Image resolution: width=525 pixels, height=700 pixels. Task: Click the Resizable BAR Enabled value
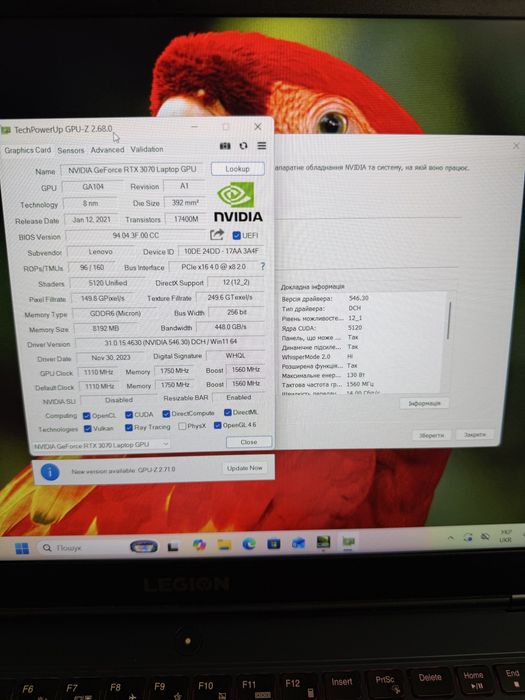[238, 397]
